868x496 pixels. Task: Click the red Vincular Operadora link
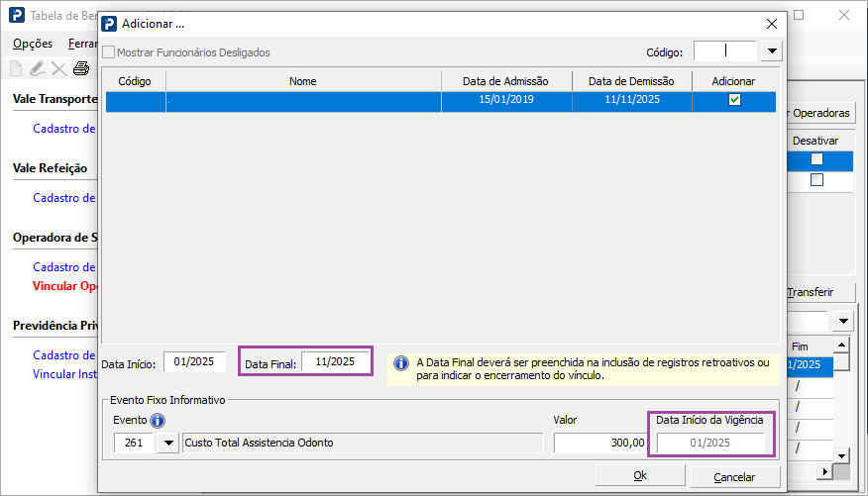click(x=64, y=286)
